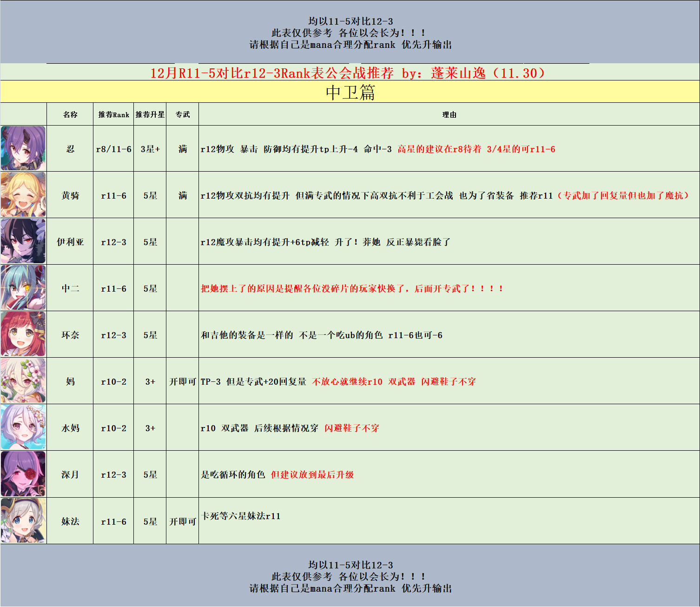Click rank cell r12-3 in 深月 row
Image resolution: width=700 pixels, height=607 pixels.
click(x=113, y=474)
